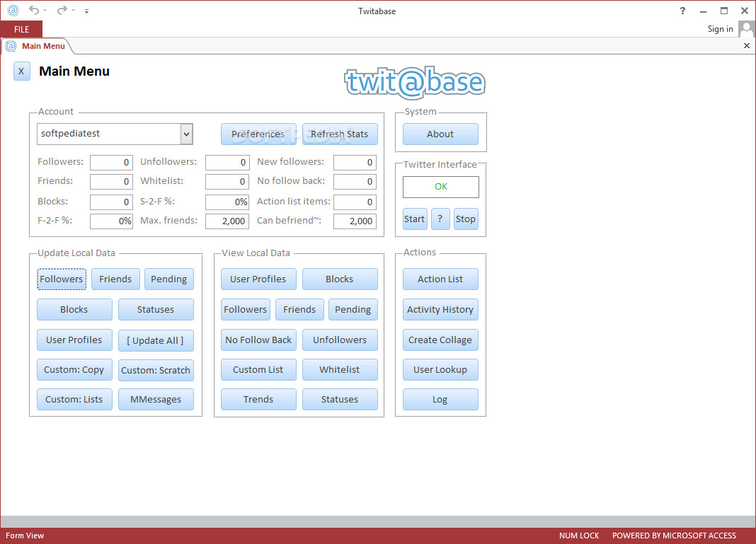Click the No follow back count field
The image size is (756, 544).
tap(355, 182)
